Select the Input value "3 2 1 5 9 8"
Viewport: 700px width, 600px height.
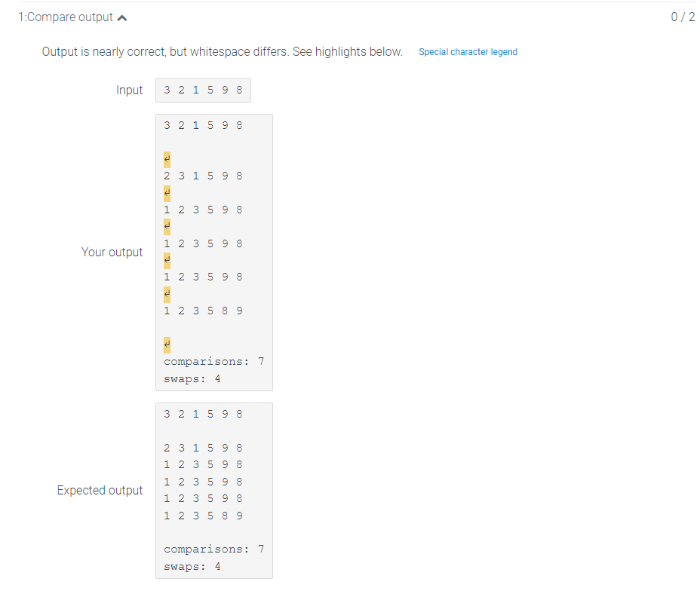202,90
